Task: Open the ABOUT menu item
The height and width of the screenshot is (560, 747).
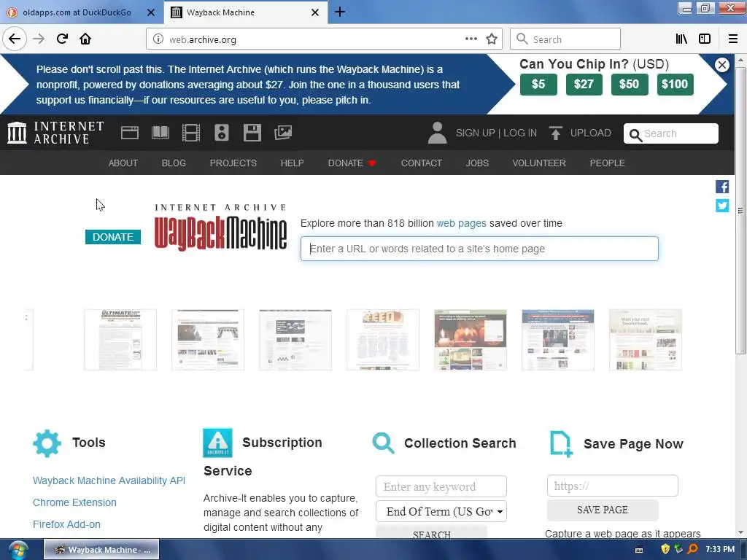Action: 123,163
